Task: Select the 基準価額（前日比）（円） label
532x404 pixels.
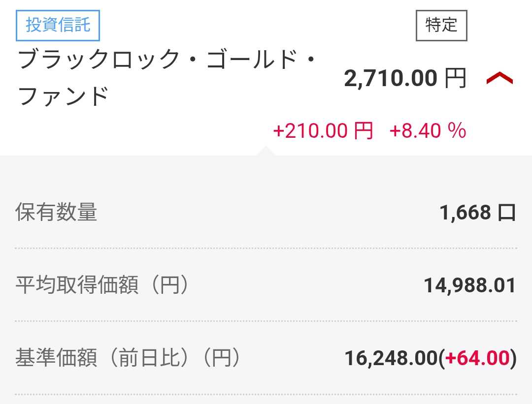Action: point(128,358)
